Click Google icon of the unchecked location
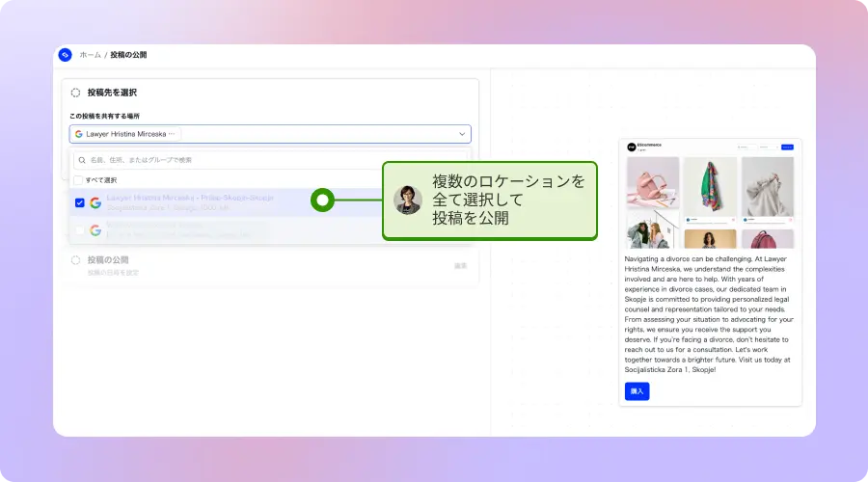868x482 pixels. 95,229
